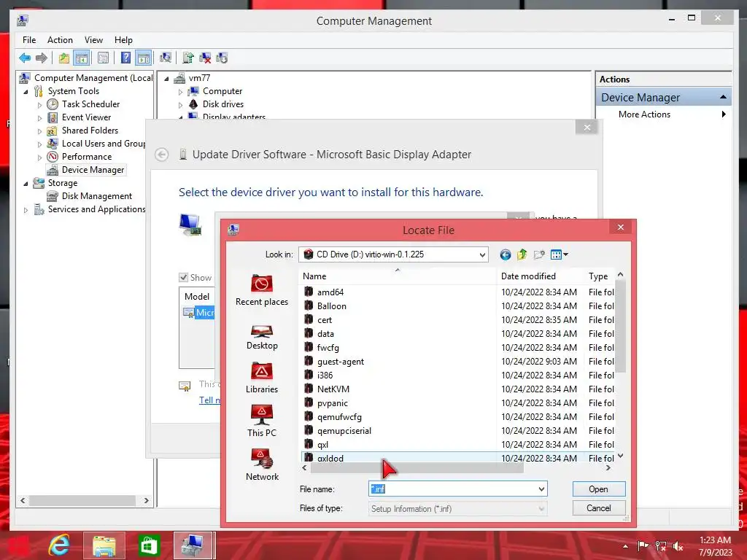Image resolution: width=747 pixels, height=560 pixels.
Task: Select Disk Management in the console tree
Action: click(x=97, y=196)
